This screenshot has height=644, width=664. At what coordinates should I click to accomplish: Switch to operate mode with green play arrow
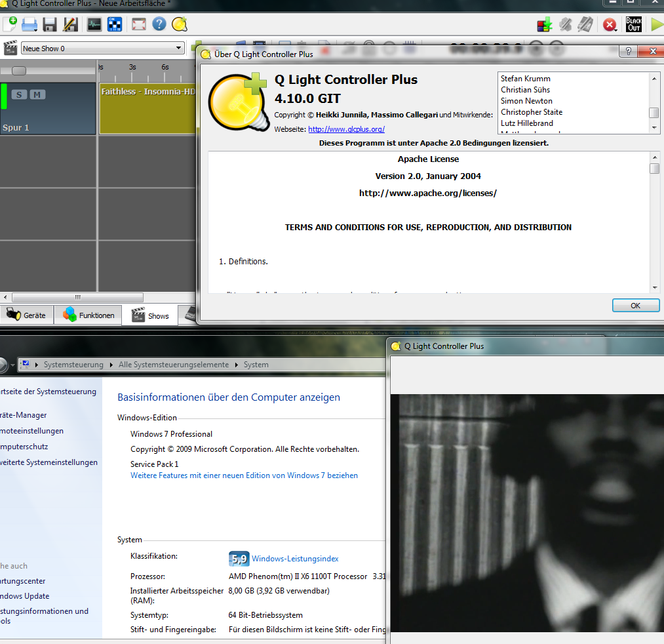(657, 24)
